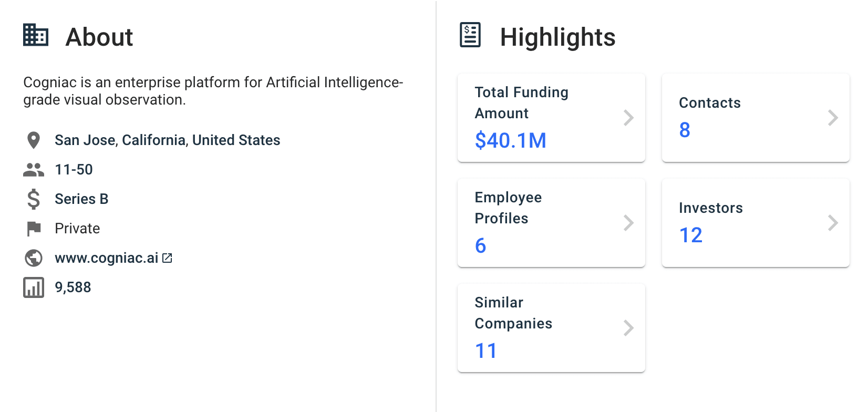Click the Highlights document icon

tap(470, 35)
